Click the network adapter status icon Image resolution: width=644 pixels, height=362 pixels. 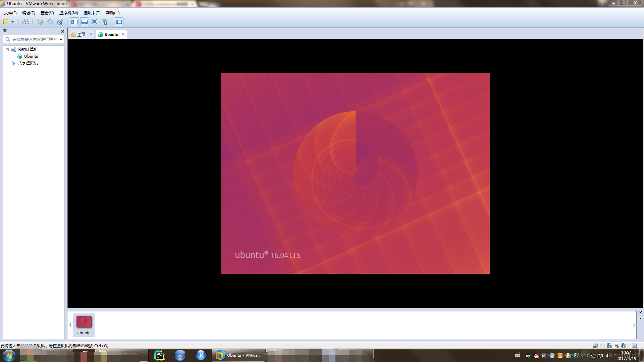click(609, 346)
